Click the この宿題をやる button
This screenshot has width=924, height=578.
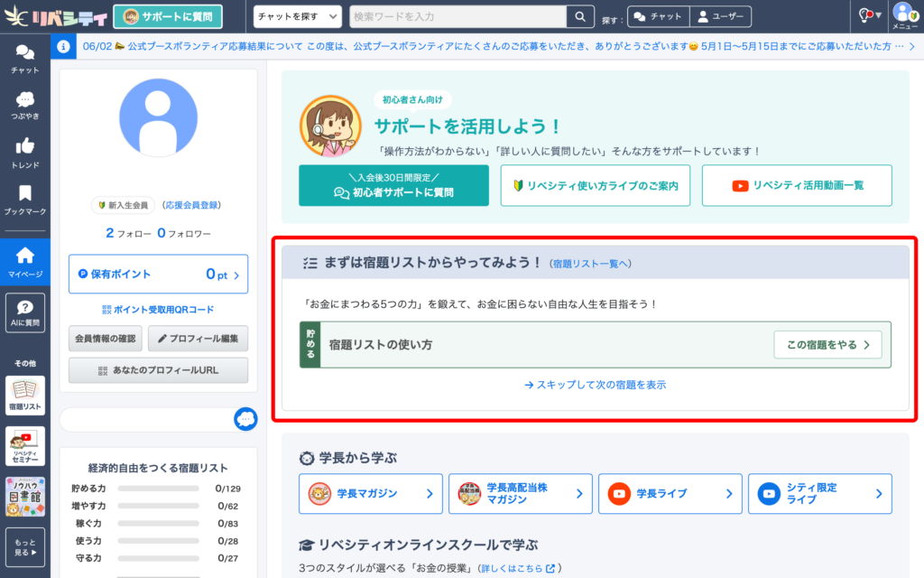tap(827, 344)
